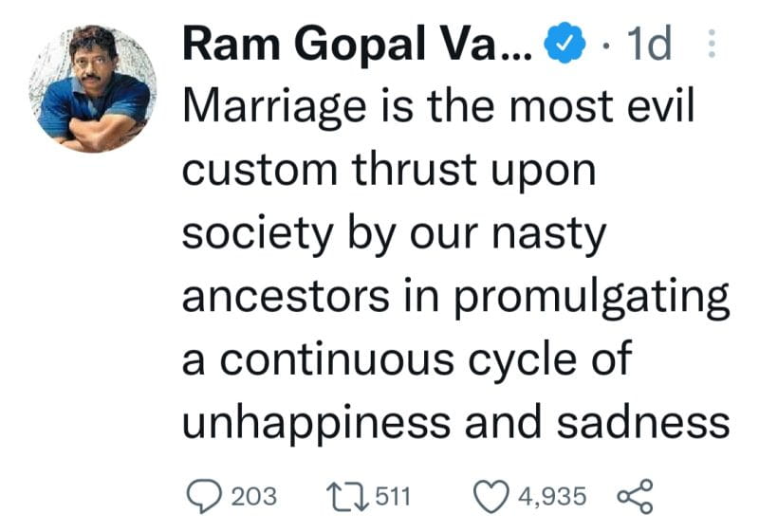759x532 pixels.
Task: Retweet using the arrows icon
Action: pyautogui.click(x=347, y=496)
